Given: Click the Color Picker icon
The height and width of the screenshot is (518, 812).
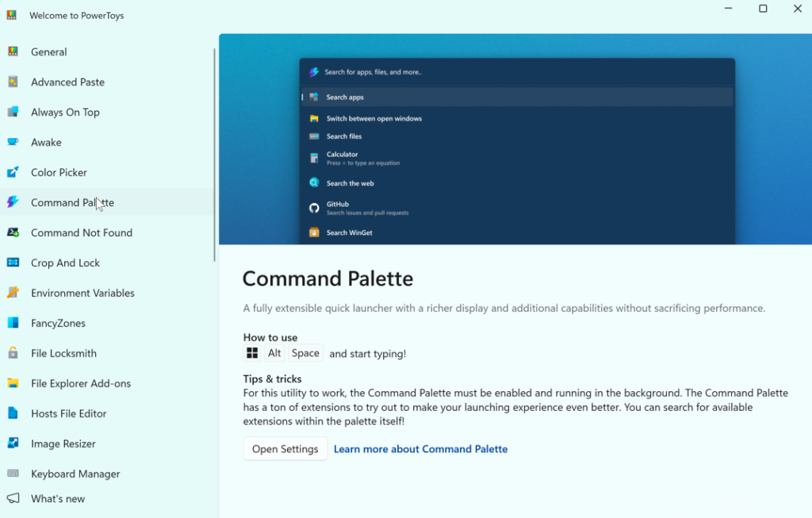Looking at the screenshot, I should 13,172.
